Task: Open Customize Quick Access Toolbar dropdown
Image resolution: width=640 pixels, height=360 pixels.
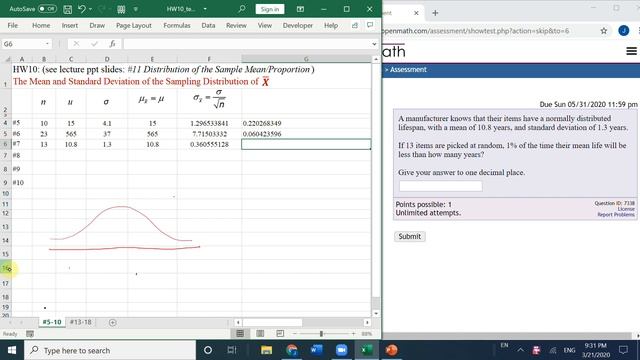Action: click(136, 9)
